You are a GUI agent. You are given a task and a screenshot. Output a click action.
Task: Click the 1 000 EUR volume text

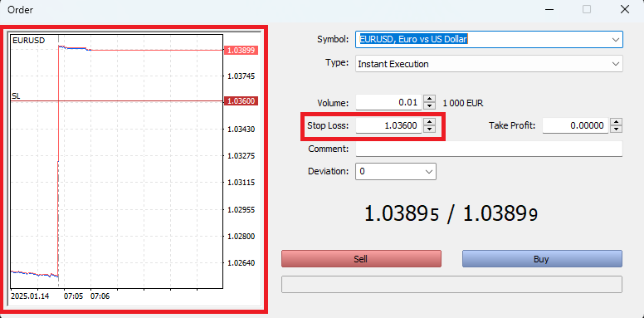[x=462, y=103]
